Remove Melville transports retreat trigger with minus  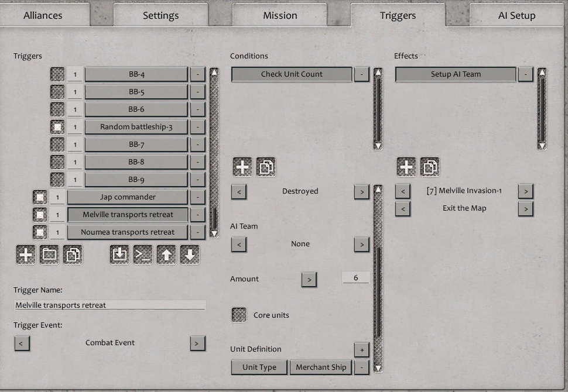click(198, 215)
